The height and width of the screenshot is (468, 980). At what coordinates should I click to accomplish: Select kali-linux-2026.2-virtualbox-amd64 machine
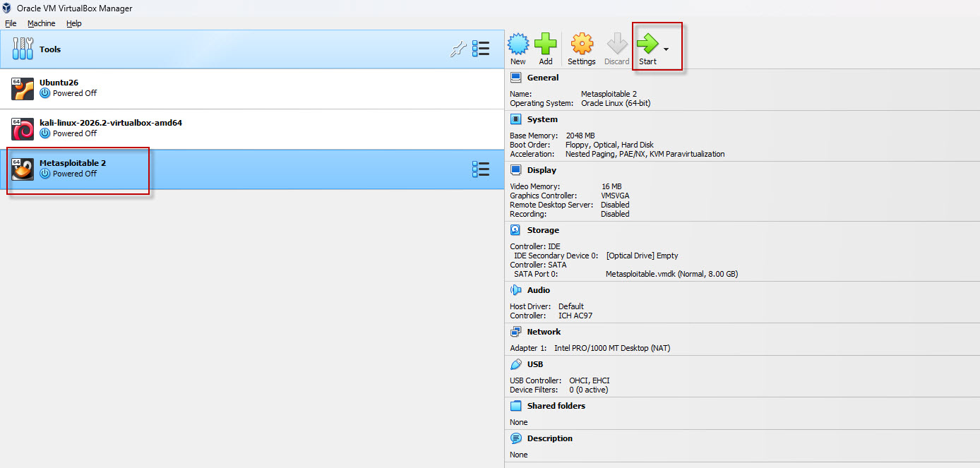252,129
